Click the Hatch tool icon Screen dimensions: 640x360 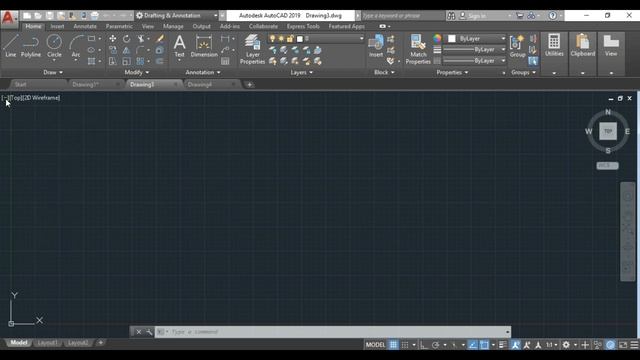91,61
